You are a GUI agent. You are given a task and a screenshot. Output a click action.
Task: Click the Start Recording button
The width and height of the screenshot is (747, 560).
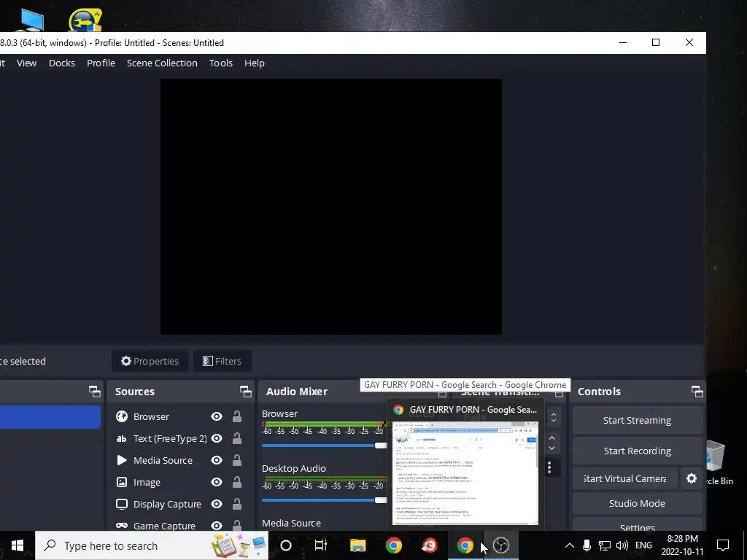[x=637, y=451]
